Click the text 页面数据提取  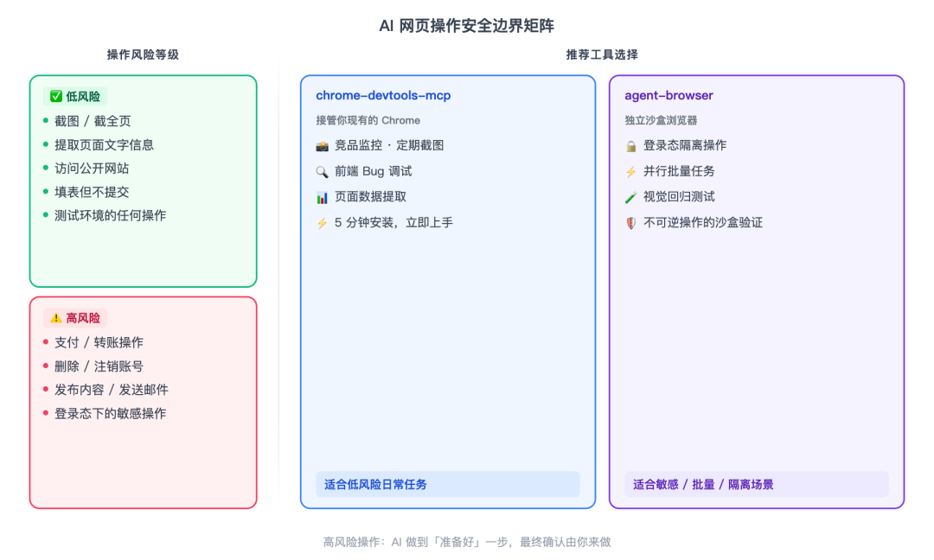[370, 197]
